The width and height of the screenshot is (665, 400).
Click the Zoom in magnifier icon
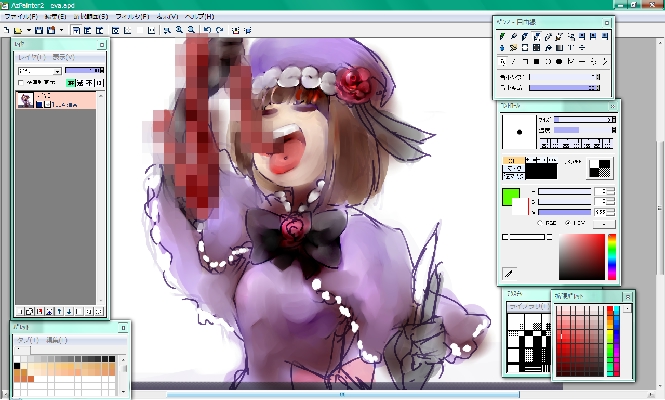[179, 30]
